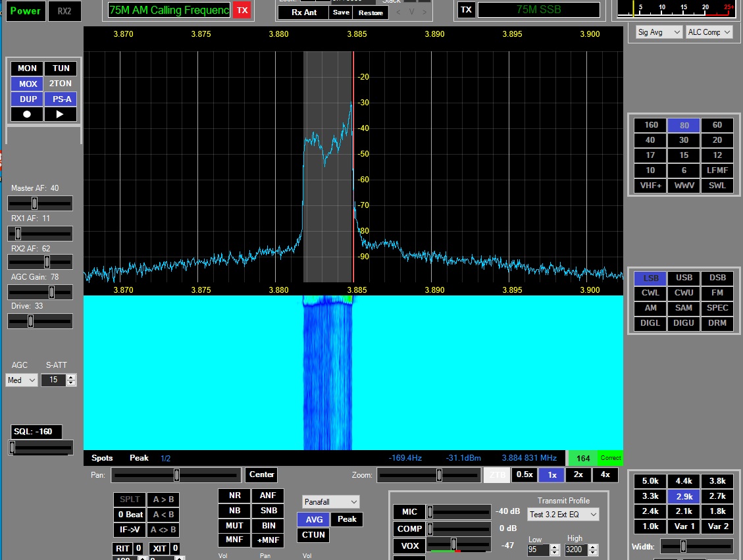Click the Master AF slider
The image size is (743, 560).
pos(40,203)
